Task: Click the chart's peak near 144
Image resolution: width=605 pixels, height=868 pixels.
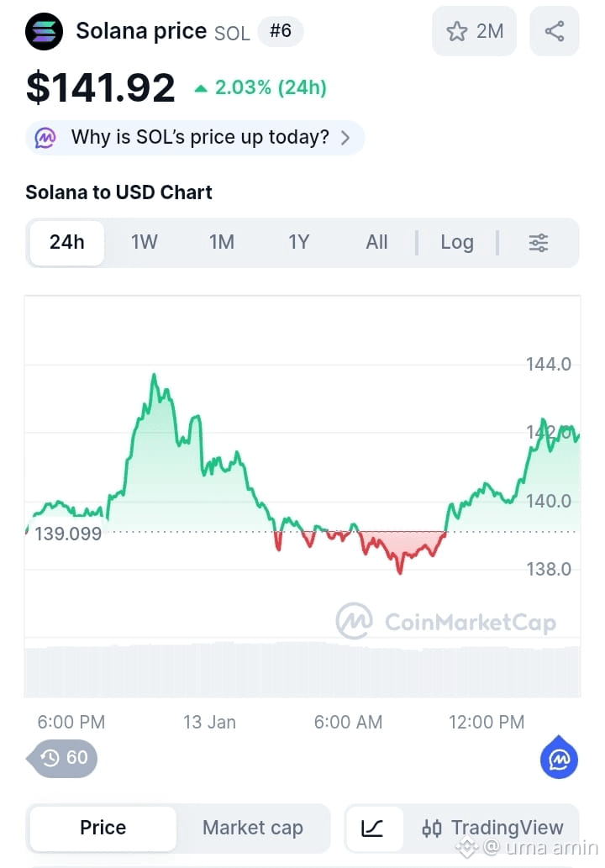Action: point(154,376)
